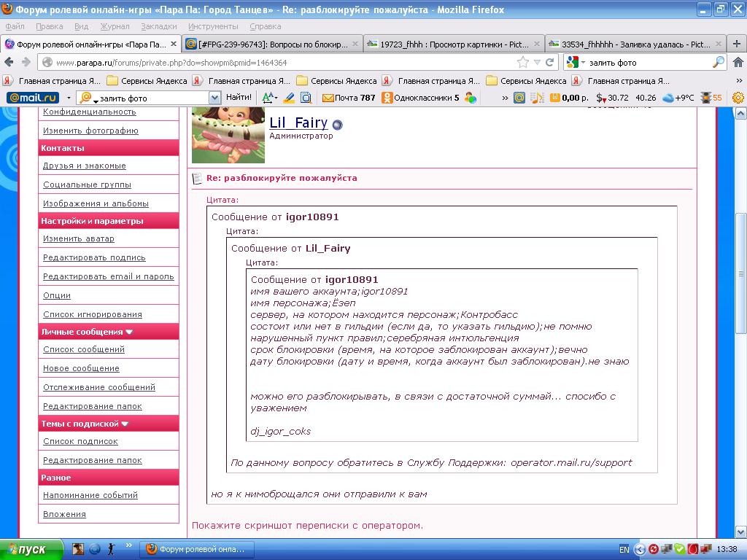Screen dimensions: 747x560
Task: Open the red Opera icon in system tray
Action: 693,549
